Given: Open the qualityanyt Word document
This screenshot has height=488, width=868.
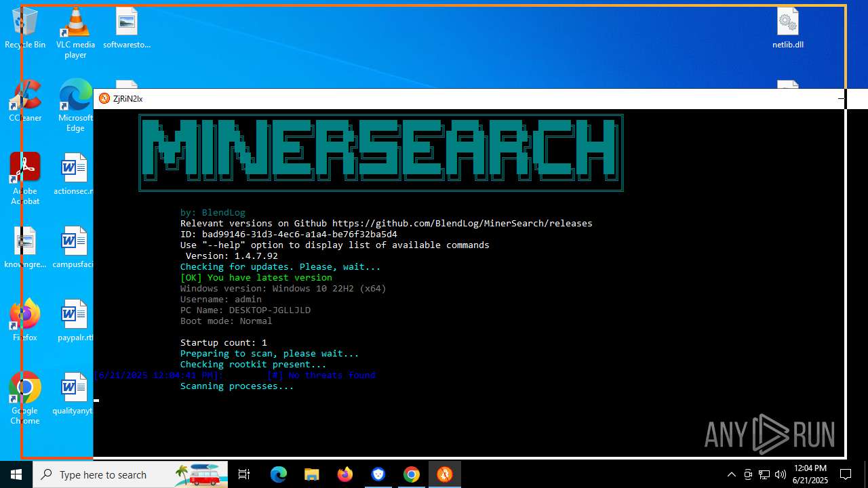Looking at the screenshot, I should coord(73,394).
